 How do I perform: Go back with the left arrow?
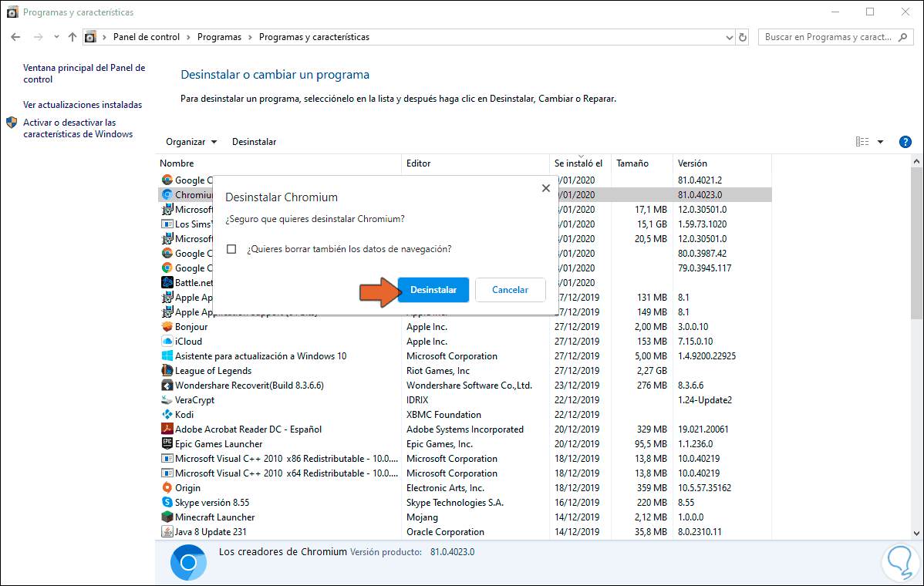pyautogui.click(x=15, y=37)
